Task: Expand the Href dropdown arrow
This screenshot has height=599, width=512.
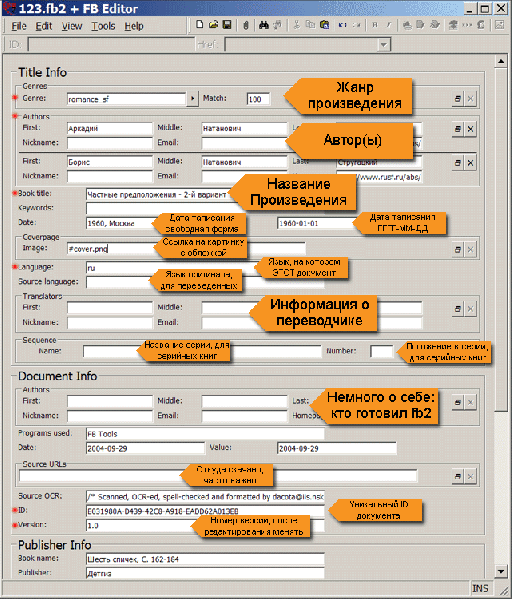Action: tap(384, 45)
